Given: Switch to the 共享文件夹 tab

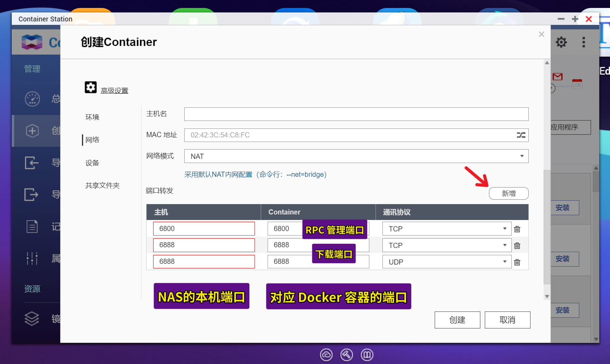Looking at the screenshot, I should [102, 185].
